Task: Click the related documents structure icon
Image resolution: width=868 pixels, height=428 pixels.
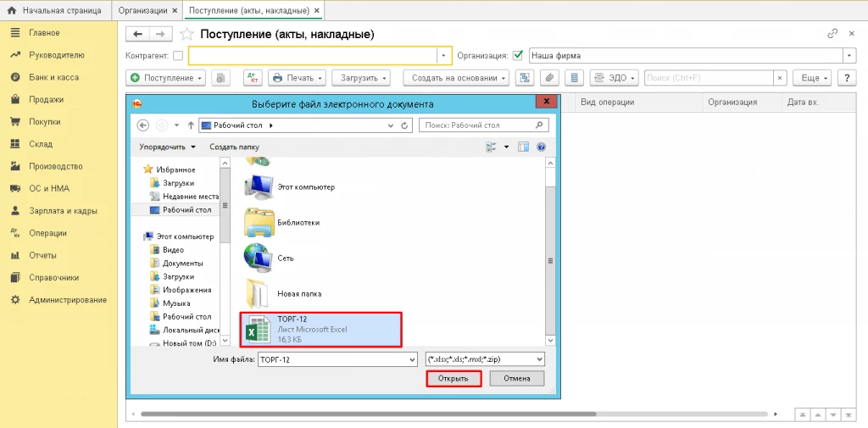Action: coord(524,78)
